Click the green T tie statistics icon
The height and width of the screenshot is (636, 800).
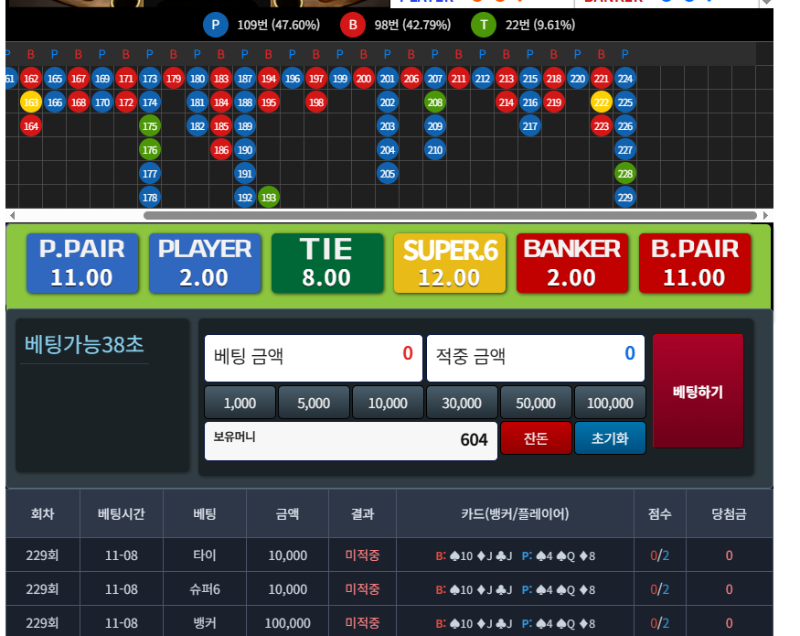point(485,25)
